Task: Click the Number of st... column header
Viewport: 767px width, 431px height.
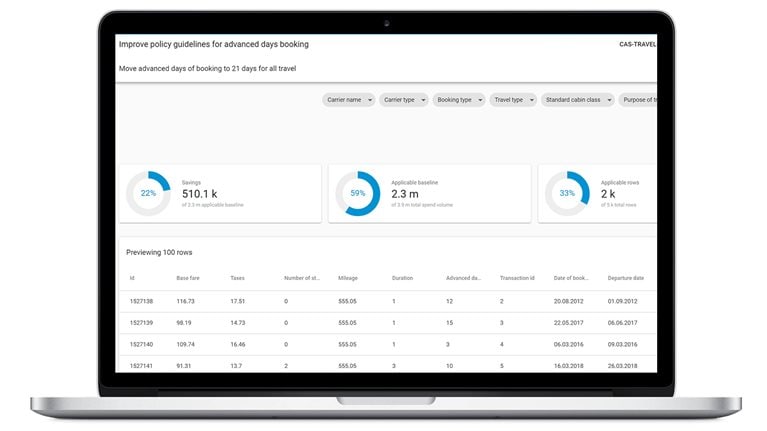Action: [302, 278]
